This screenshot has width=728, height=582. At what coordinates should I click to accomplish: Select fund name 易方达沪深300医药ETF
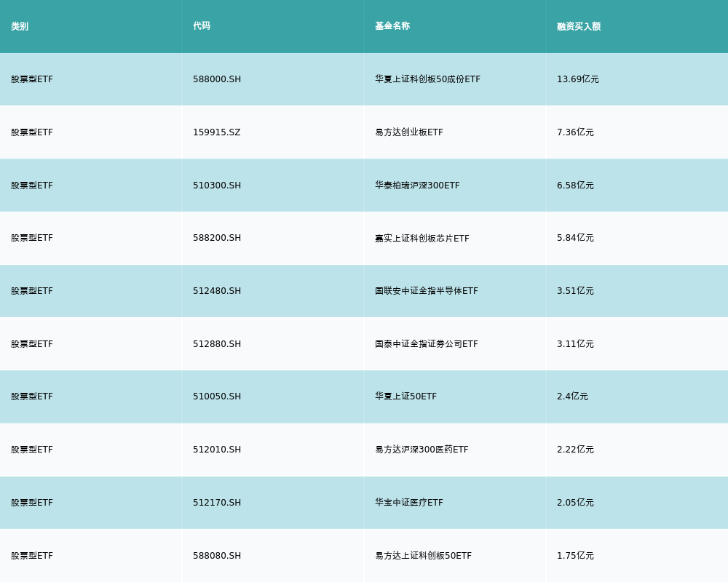pos(422,450)
